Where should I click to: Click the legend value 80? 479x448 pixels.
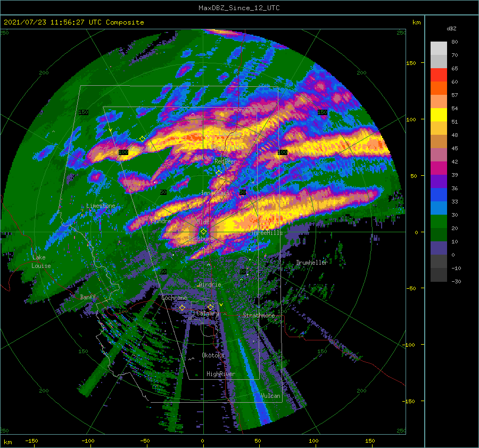point(455,42)
